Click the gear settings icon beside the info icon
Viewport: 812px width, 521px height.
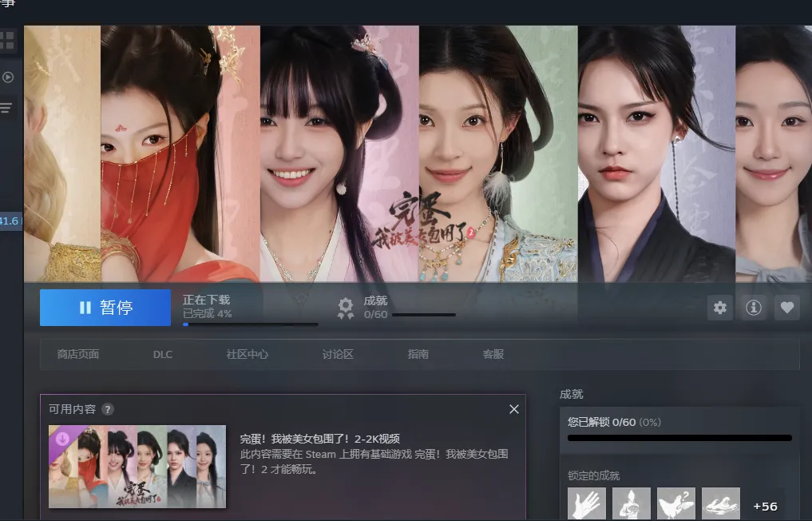point(720,308)
